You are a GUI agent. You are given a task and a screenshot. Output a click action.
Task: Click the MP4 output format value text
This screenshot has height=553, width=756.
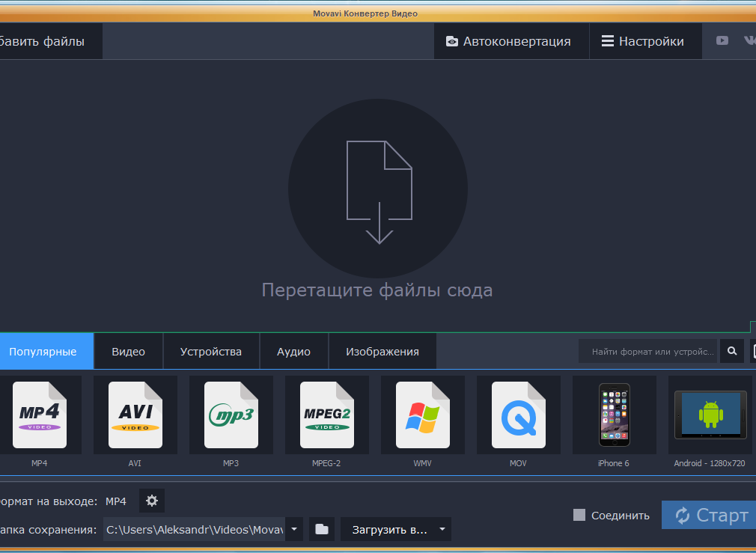[x=116, y=501]
